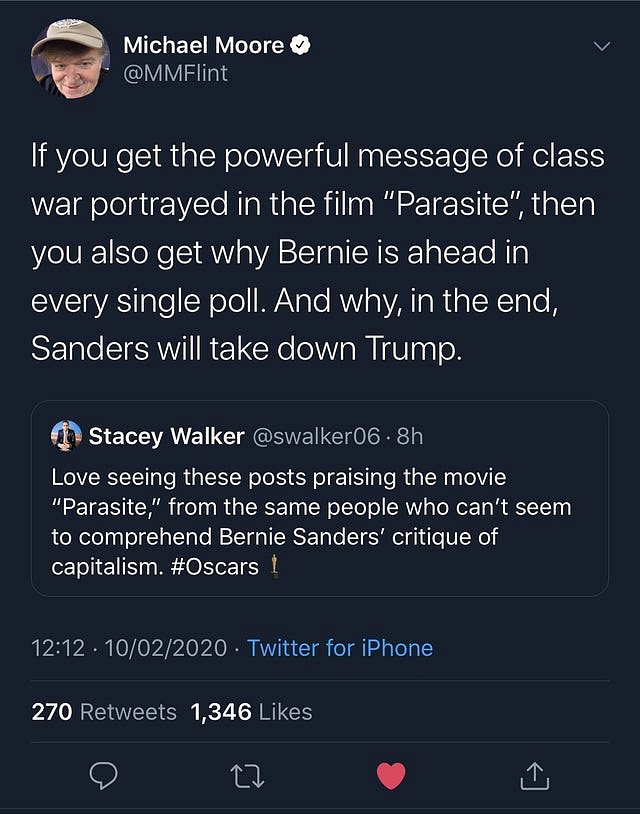
Task: Open the Michael Moore display name
Action: 203,45
